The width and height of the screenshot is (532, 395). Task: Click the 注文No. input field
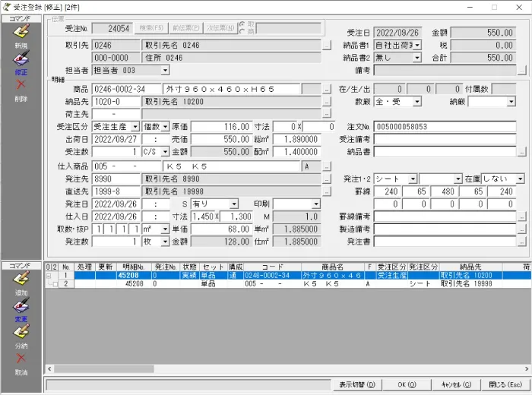[445, 127]
